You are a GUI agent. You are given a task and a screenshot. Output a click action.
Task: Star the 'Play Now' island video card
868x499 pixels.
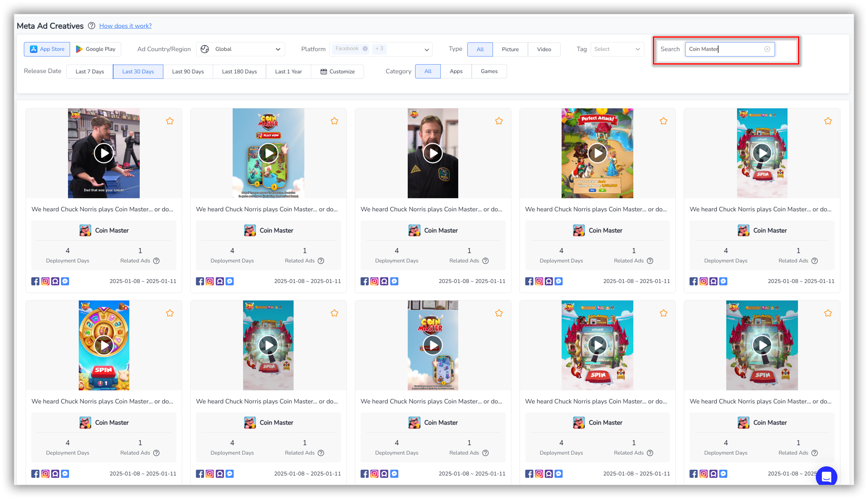click(x=334, y=121)
